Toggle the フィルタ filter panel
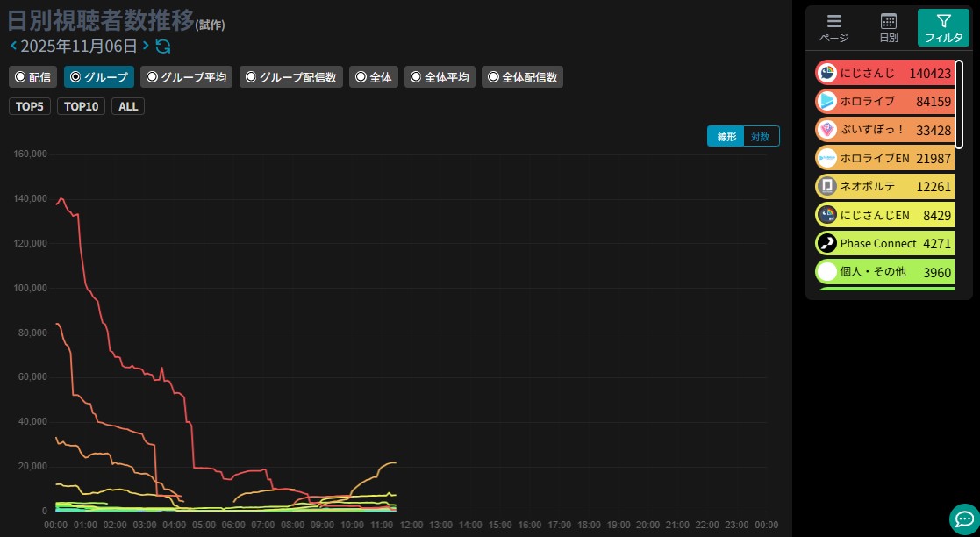This screenshot has width=980, height=537. (x=943, y=28)
